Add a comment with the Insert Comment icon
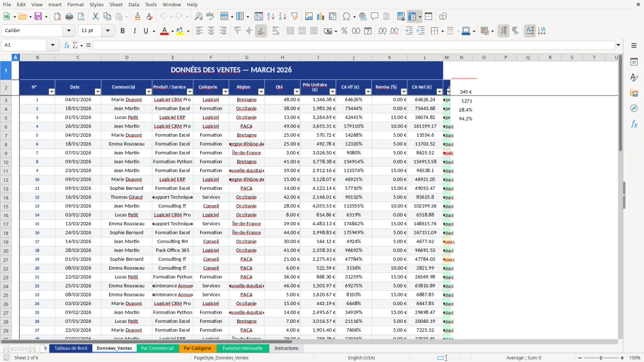The height and width of the screenshot is (362, 644). 375,16
